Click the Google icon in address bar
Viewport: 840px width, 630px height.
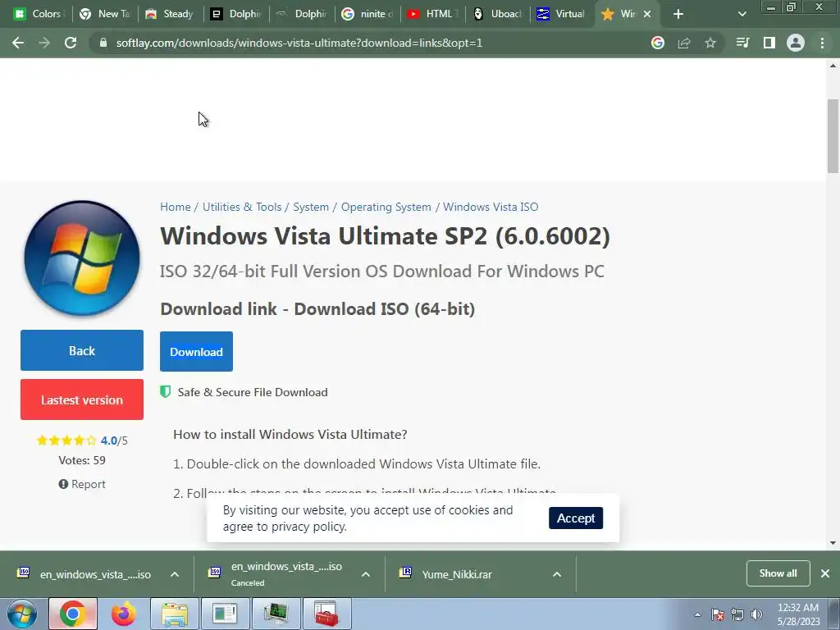(x=658, y=43)
